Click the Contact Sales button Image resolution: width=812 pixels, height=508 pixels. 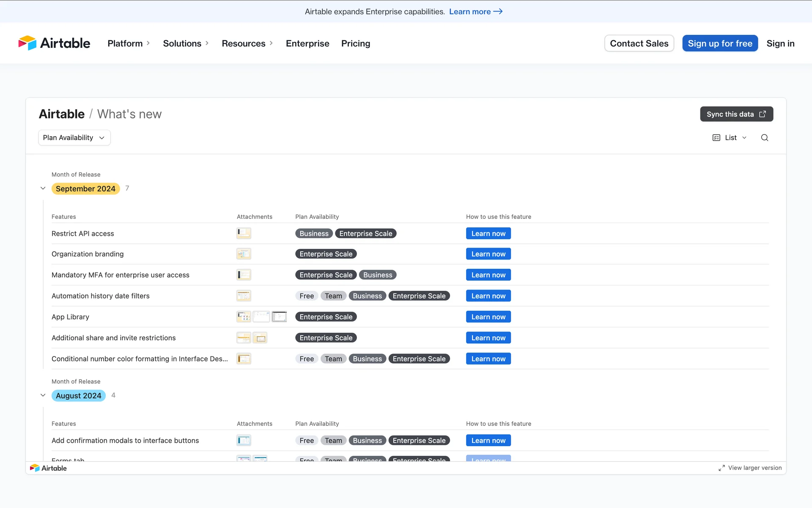[639, 43]
